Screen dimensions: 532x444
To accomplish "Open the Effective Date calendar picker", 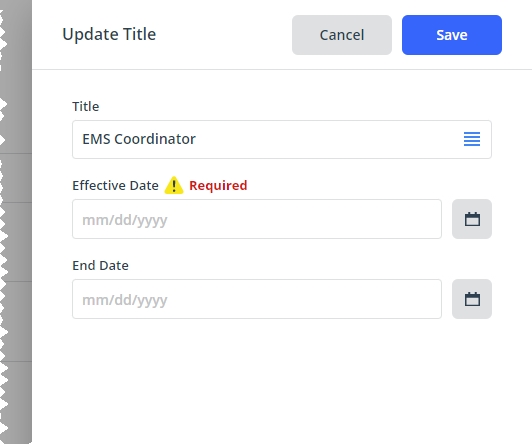I will [x=472, y=219].
